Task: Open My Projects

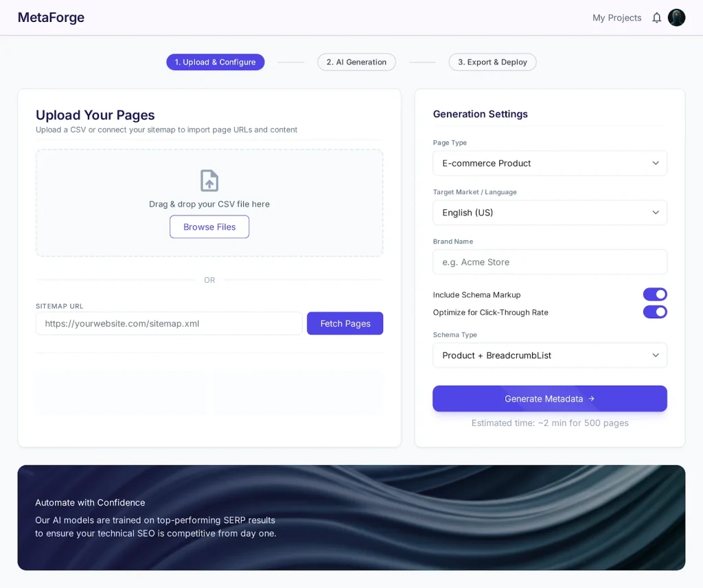Action: coord(616,18)
